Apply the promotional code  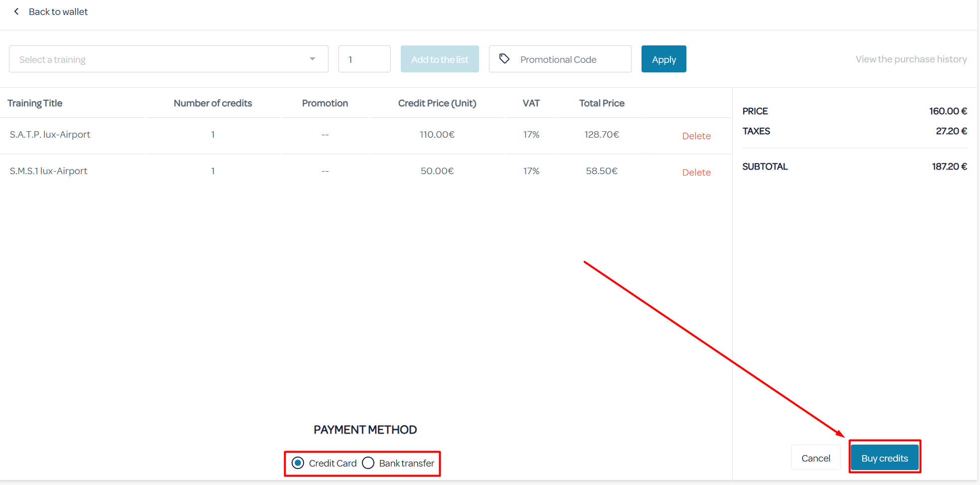click(x=663, y=59)
